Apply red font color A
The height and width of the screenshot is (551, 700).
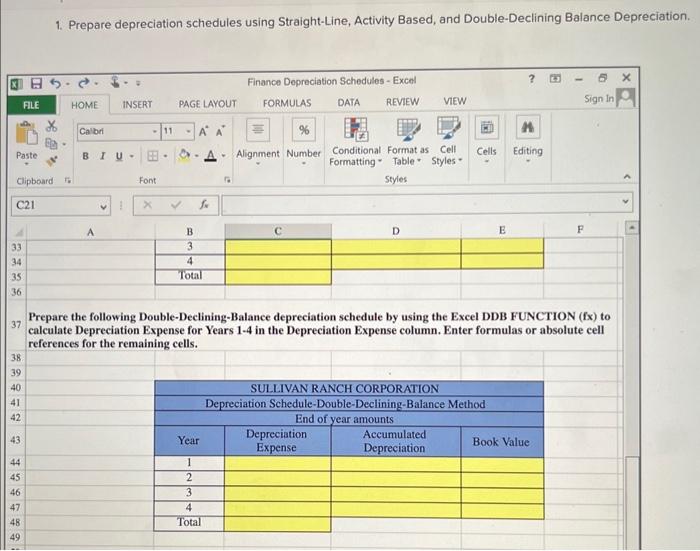click(x=211, y=155)
